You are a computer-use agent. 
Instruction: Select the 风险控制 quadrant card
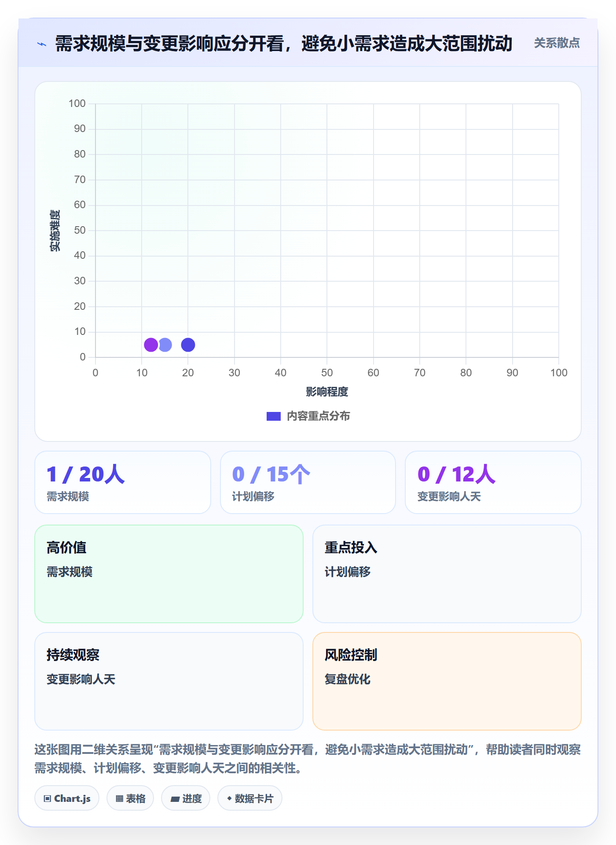coord(447,681)
